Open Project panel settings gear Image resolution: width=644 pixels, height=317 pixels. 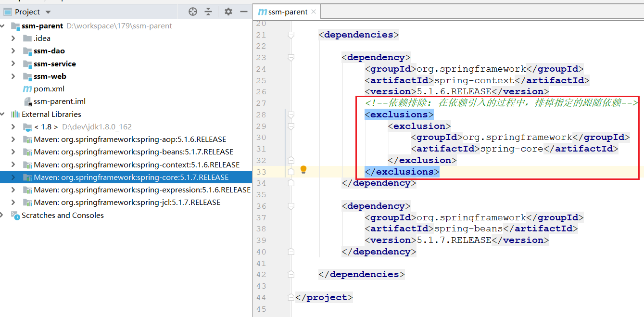pyautogui.click(x=228, y=12)
